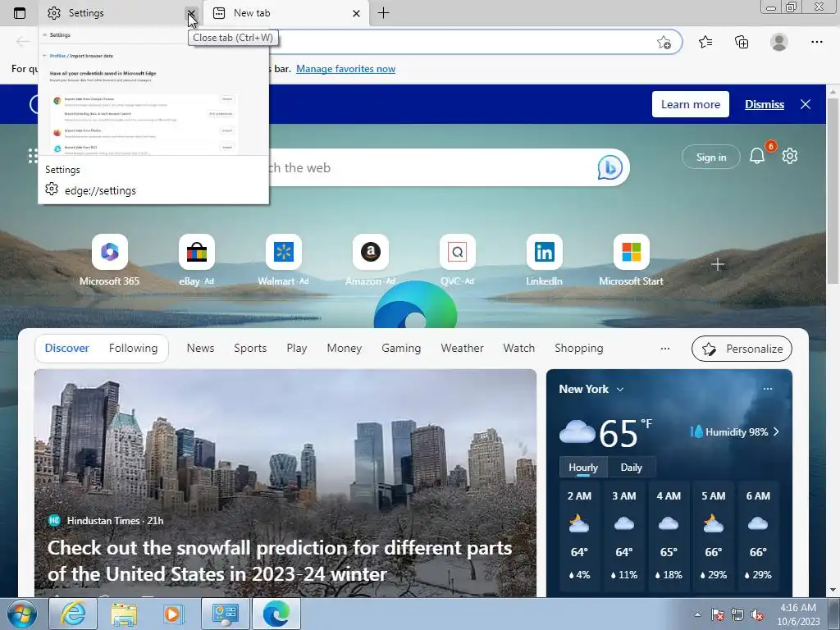840x630 pixels.
Task: Open the Sports category
Action: (x=250, y=348)
